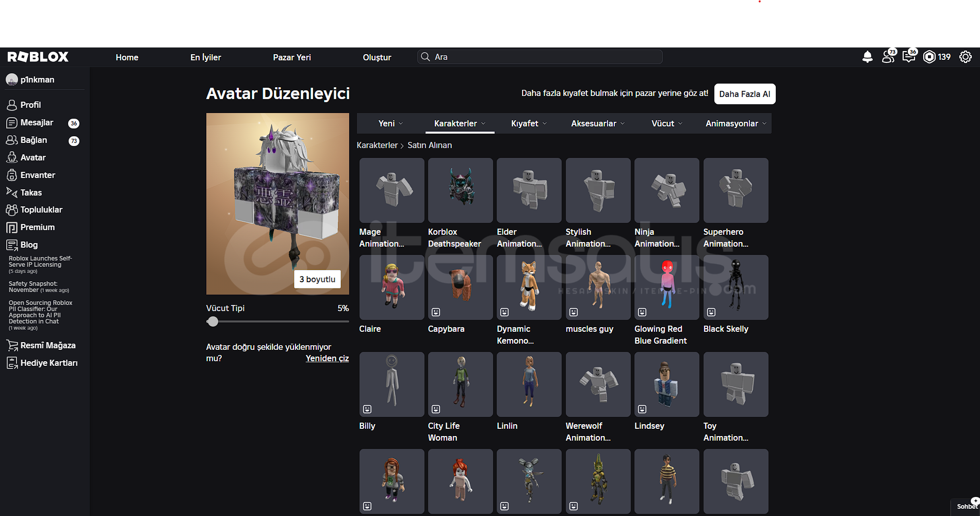Open the Animasyonlar dropdown menu
Viewport: 980px width, 516px height.
pyautogui.click(x=736, y=123)
